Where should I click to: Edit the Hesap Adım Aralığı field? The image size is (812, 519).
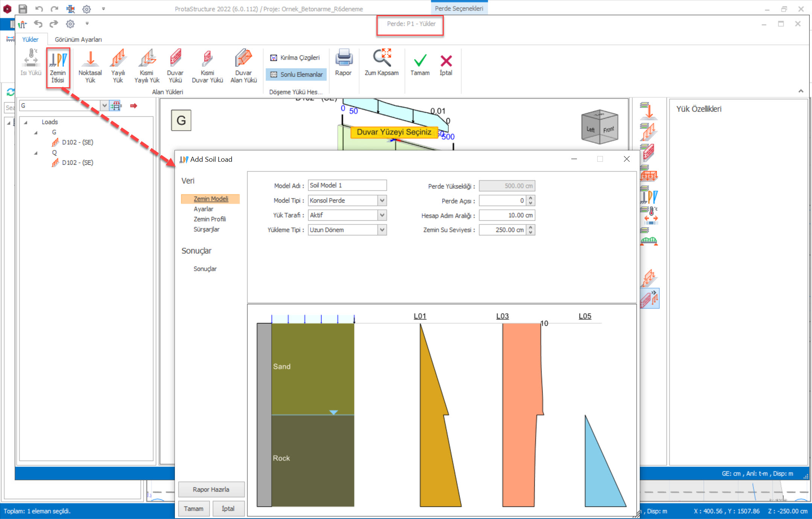pyautogui.click(x=507, y=215)
